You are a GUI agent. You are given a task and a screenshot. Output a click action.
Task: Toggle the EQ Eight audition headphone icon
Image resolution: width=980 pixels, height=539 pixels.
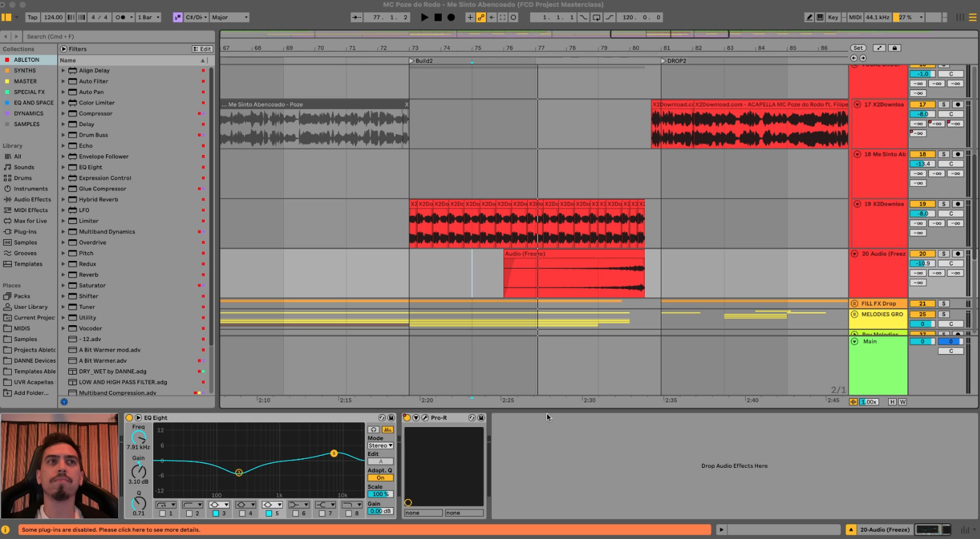click(373, 429)
